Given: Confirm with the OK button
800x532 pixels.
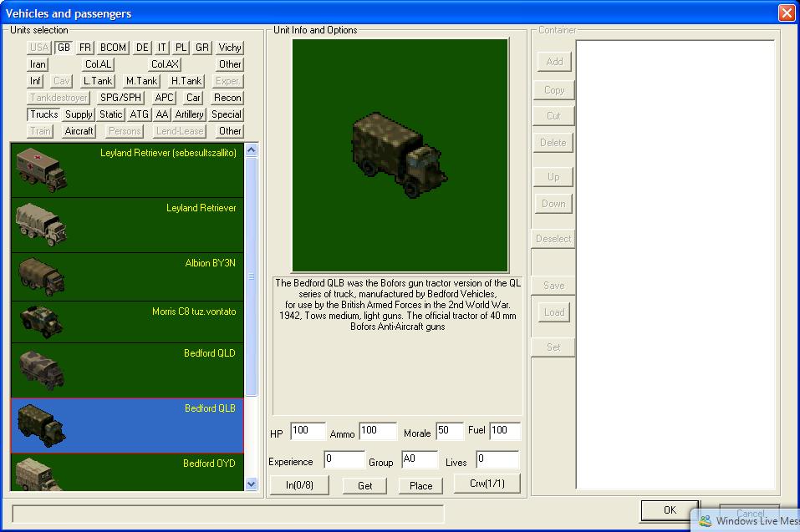Looking at the screenshot, I should 670,510.
